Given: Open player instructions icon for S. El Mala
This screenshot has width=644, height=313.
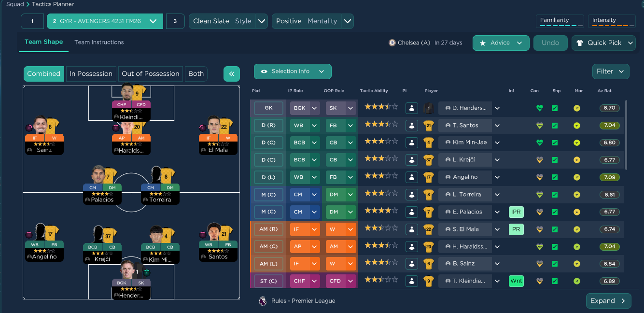Looking at the screenshot, I should 412,229.
